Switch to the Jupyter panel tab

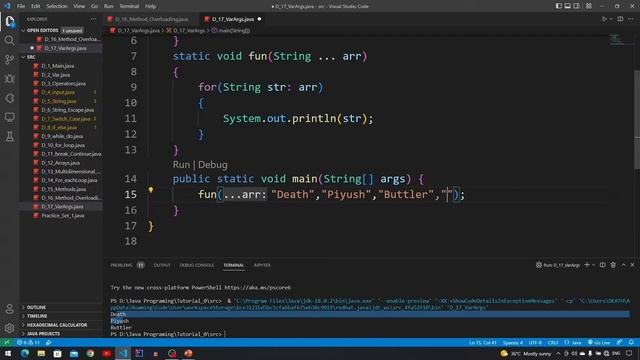[x=262, y=265]
